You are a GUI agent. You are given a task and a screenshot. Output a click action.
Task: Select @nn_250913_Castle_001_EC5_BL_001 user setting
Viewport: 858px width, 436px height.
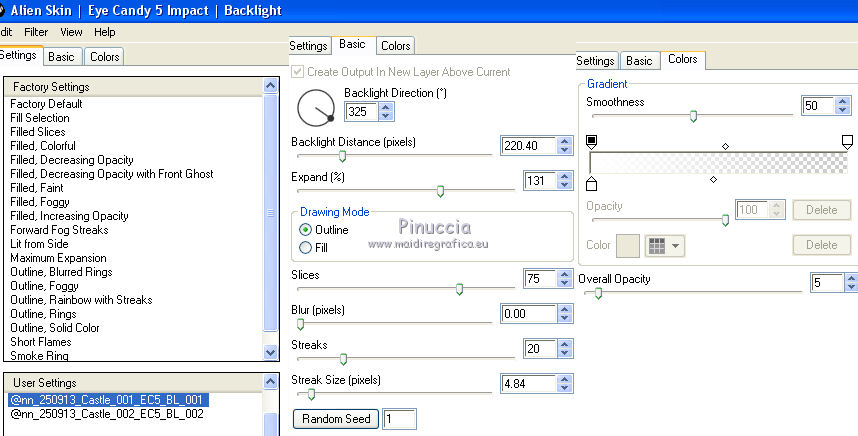point(108,400)
